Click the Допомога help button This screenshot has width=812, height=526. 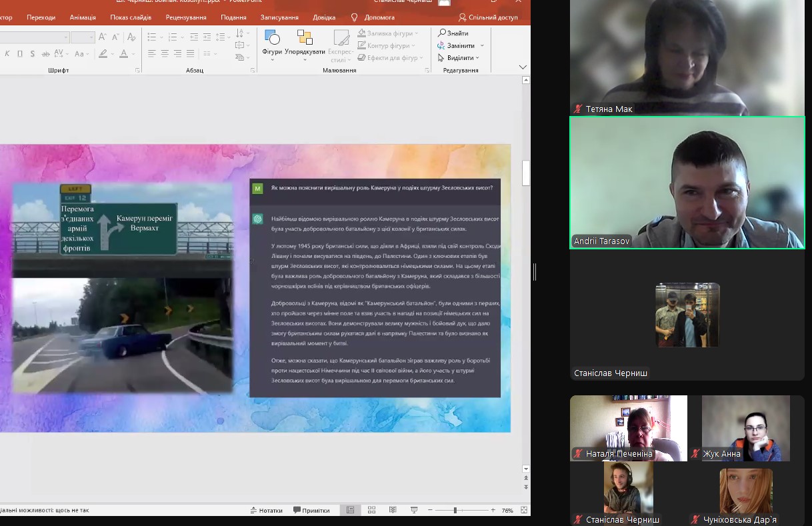coord(373,17)
